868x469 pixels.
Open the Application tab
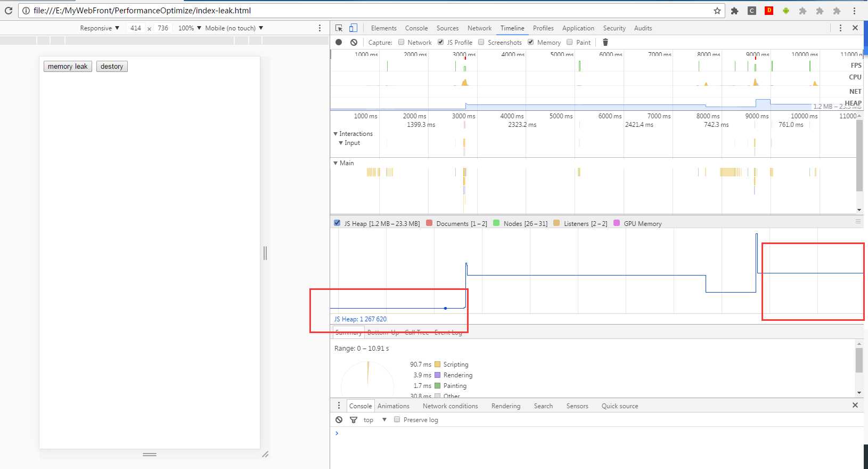[x=578, y=28]
